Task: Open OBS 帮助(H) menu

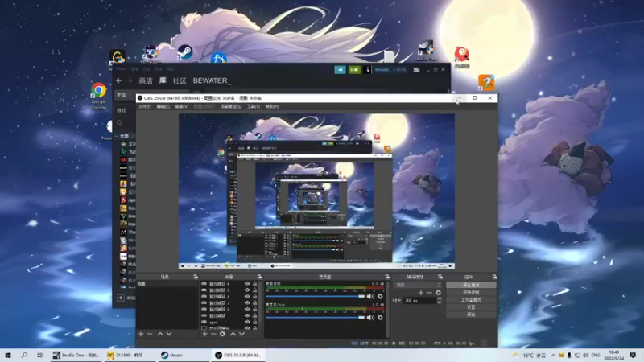Action: [x=272, y=107]
